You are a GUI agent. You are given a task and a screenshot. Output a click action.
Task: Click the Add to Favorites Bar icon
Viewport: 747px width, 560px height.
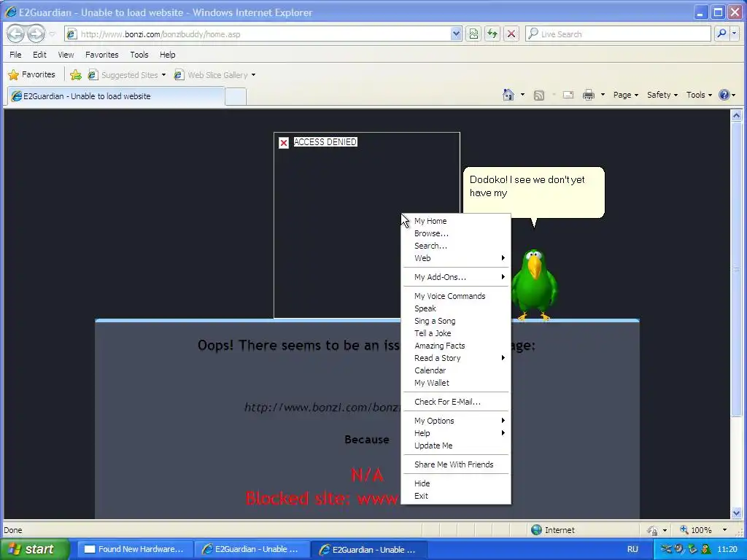point(76,75)
